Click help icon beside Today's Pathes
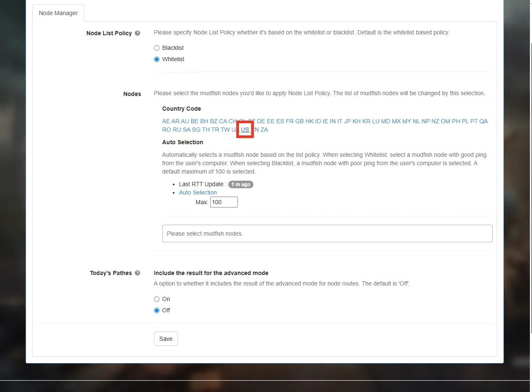Screen dimensions: 532x392 tap(137, 273)
